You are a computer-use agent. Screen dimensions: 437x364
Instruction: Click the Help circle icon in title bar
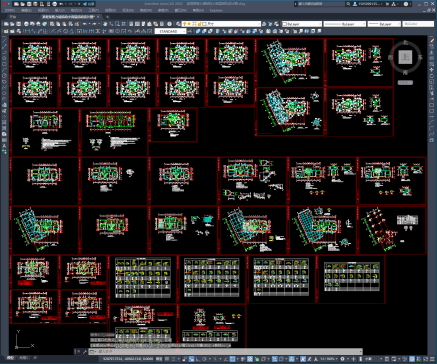point(406,4)
